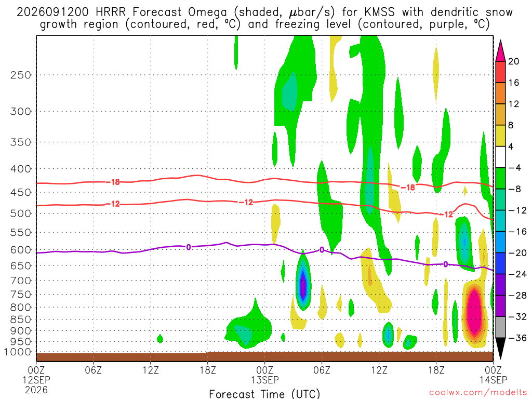The height and width of the screenshot is (399, 532).
Task: Click the gray -32 to -36 colorbar segment
Action: pos(500,327)
